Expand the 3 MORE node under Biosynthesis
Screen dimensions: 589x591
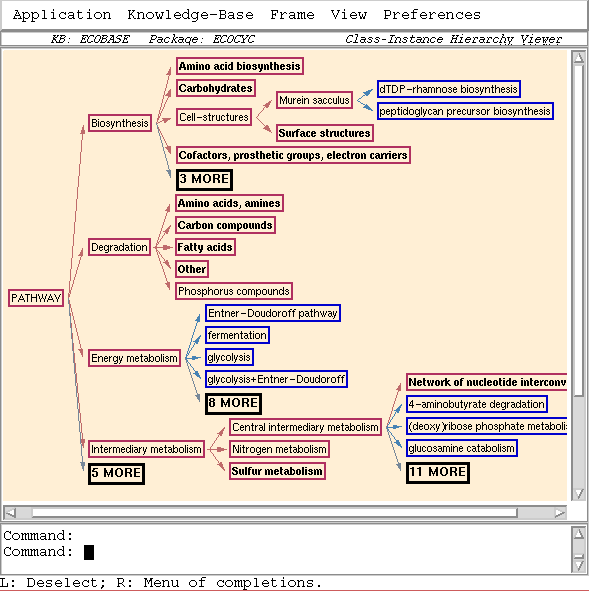coord(204,179)
